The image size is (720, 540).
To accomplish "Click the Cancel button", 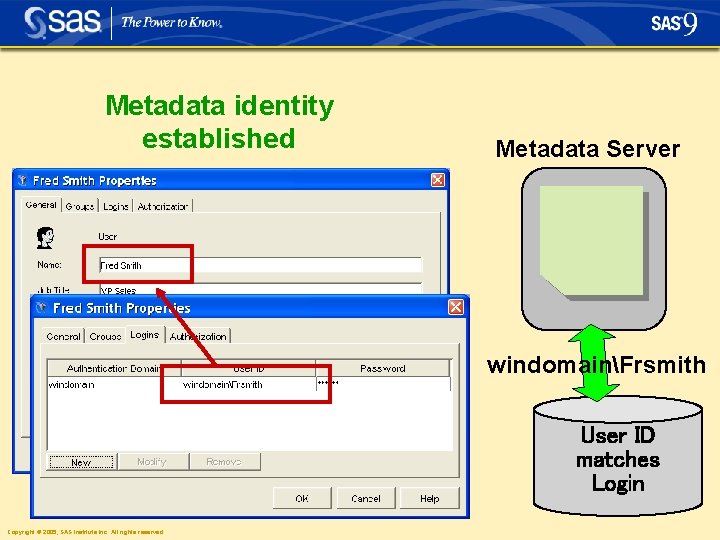I will click(366, 498).
